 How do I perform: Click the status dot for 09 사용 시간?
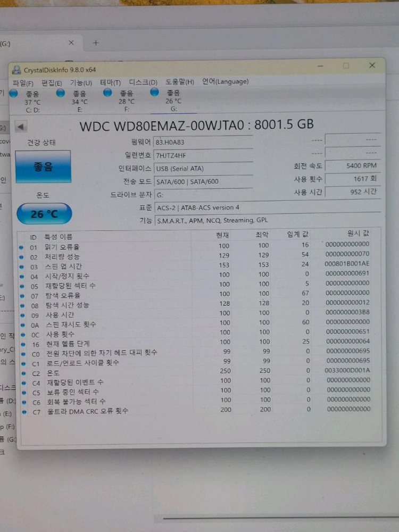click(x=23, y=315)
